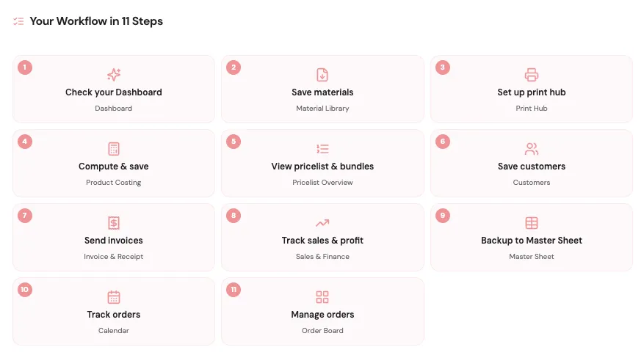Click the step 10 number badge
Viewport: 644px width, 358px height.
(25, 290)
